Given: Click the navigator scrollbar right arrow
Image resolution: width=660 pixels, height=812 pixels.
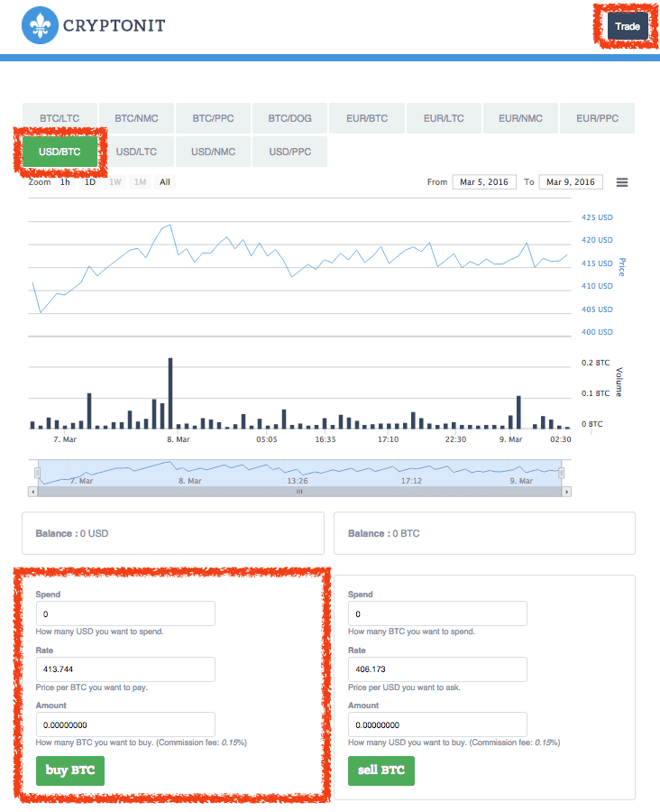Looking at the screenshot, I should tap(567, 492).
